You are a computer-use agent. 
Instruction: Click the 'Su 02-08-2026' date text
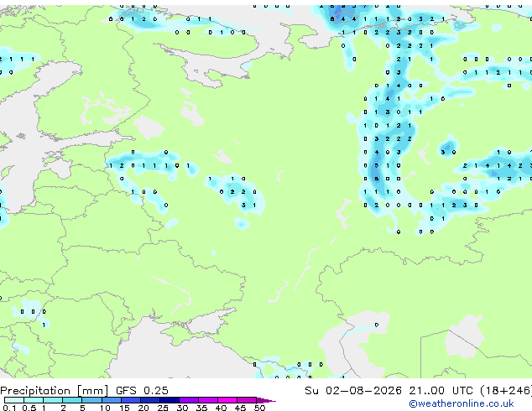tap(353, 391)
